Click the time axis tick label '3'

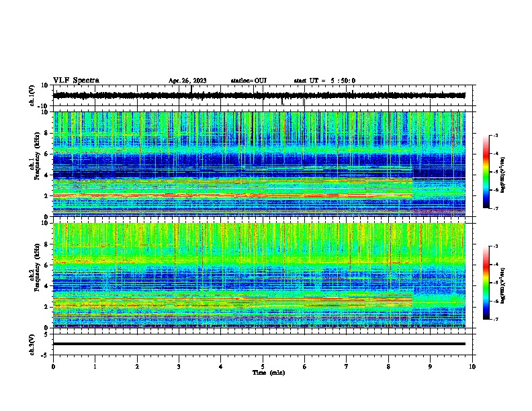(179, 367)
